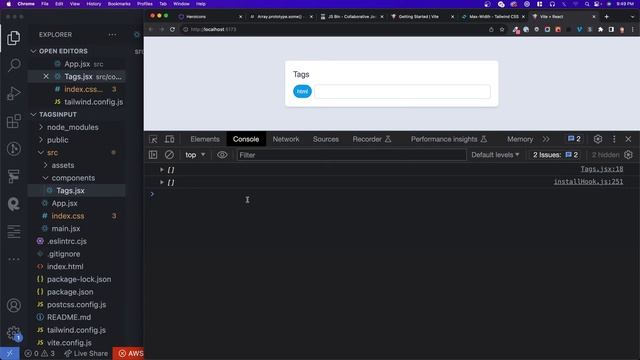Switch to the Recorder tab
This screenshot has width=640, height=360.
[372, 139]
